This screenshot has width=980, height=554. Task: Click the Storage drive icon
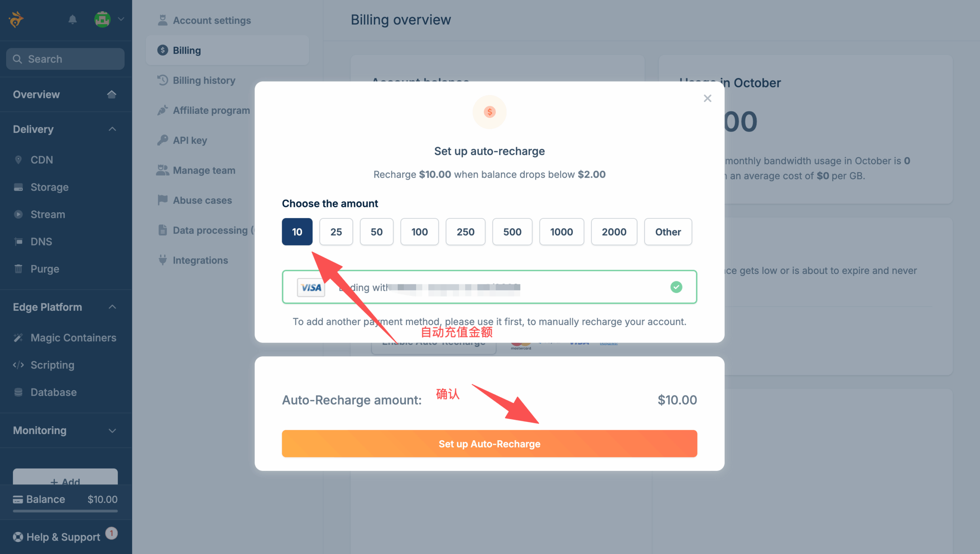click(x=18, y=187)
